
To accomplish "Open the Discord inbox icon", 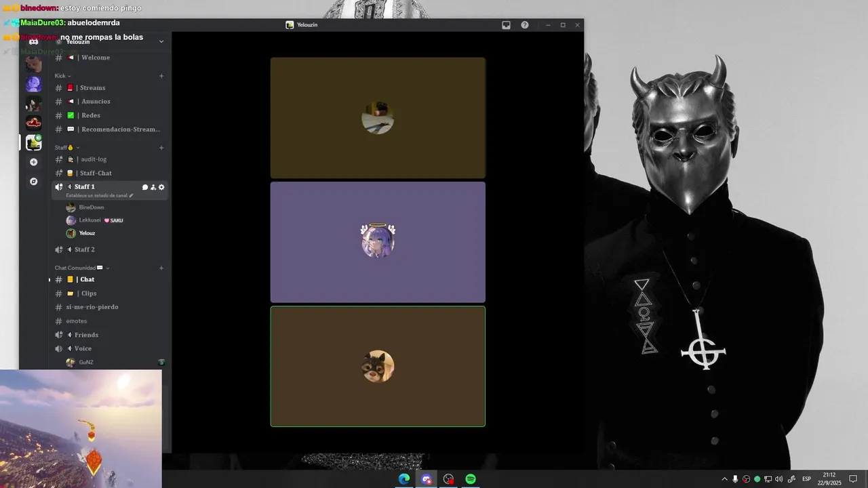I will click(x=506, y=25).
